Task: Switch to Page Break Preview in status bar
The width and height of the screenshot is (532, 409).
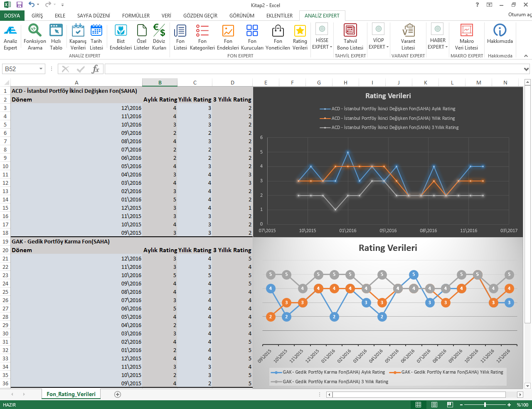Action: click(x=450, y=405)
